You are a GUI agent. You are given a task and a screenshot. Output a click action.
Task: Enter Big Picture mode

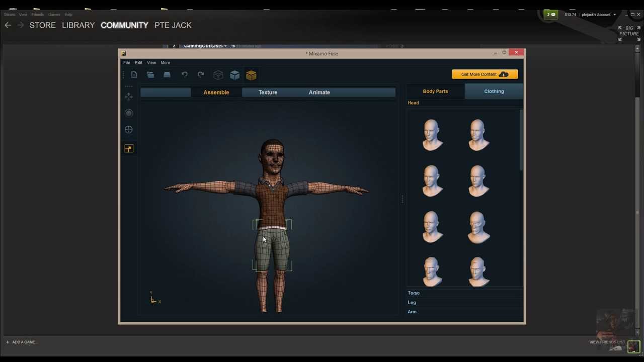coord(629,33)
